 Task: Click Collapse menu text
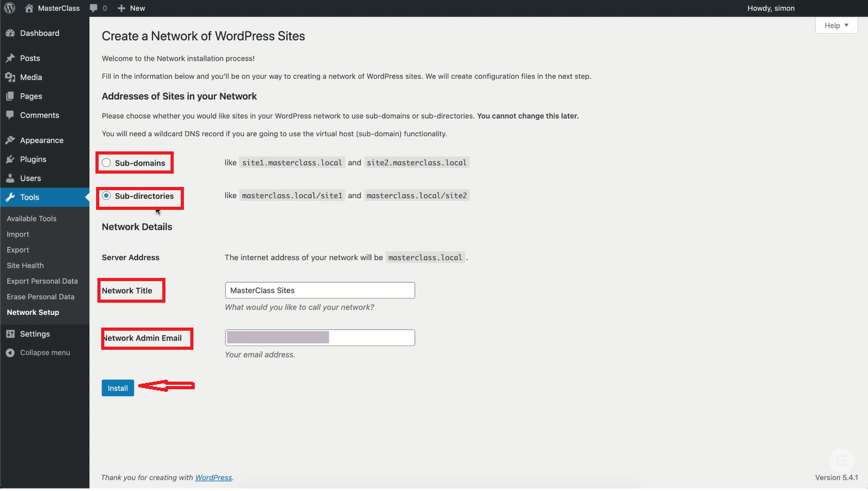tap(45, 352)
